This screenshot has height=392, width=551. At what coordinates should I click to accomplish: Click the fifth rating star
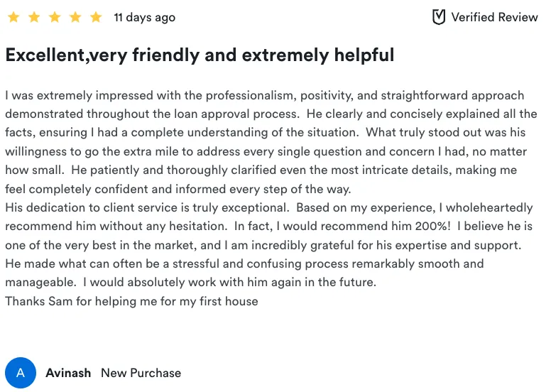(96, 17)
